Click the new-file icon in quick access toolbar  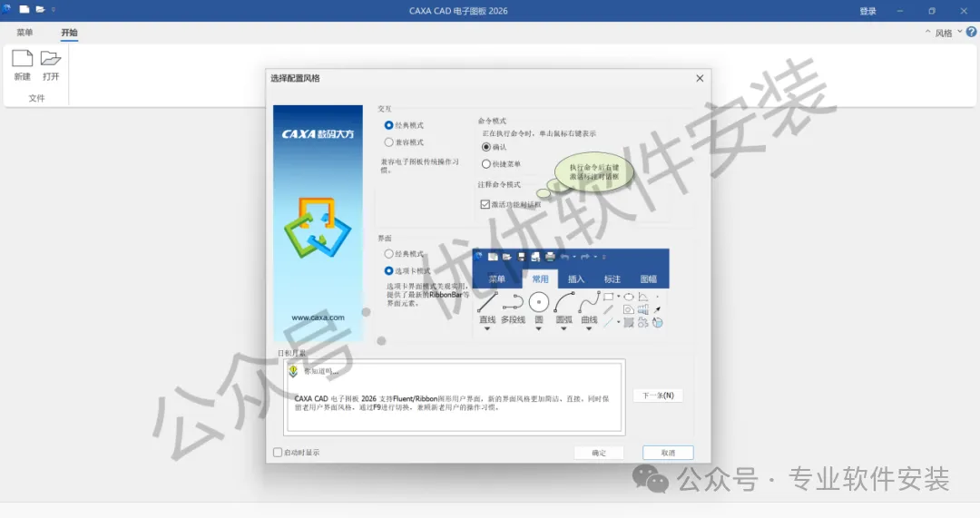(24, 9)
